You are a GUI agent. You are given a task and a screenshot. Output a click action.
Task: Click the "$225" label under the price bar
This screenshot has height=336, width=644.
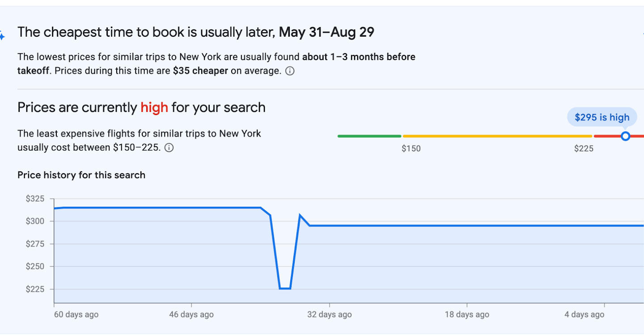(584, 149)
